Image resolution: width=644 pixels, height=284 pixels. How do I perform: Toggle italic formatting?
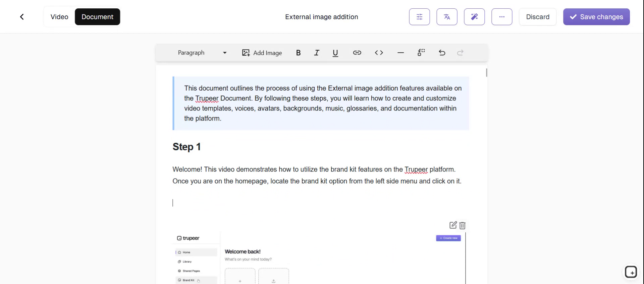coord(317,53)
